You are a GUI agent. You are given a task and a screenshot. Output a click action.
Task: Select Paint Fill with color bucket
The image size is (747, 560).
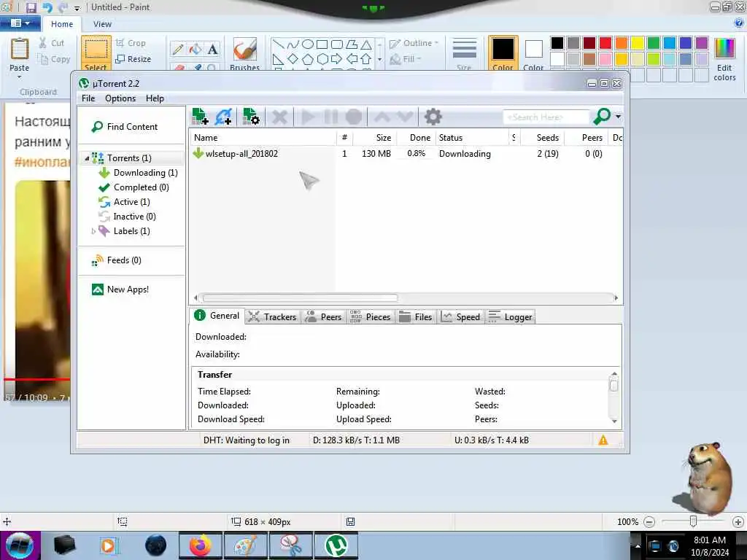point(196,49)
